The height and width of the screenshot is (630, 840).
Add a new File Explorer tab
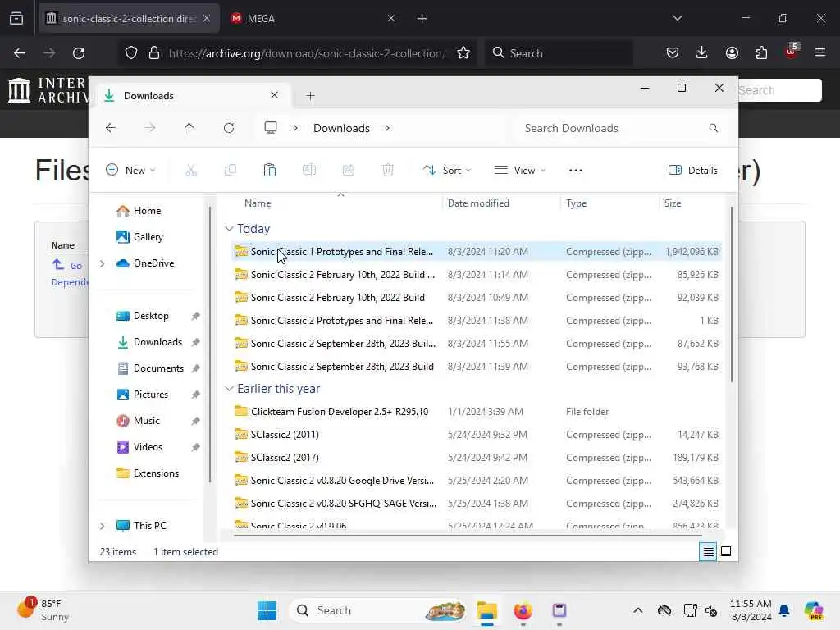tap(310, 96)
